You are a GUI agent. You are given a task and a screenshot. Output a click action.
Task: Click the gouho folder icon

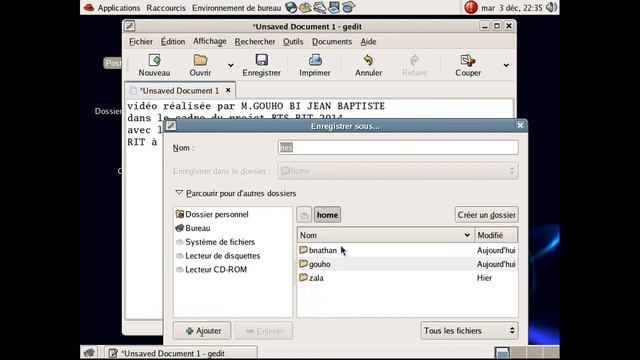(303, 264)
